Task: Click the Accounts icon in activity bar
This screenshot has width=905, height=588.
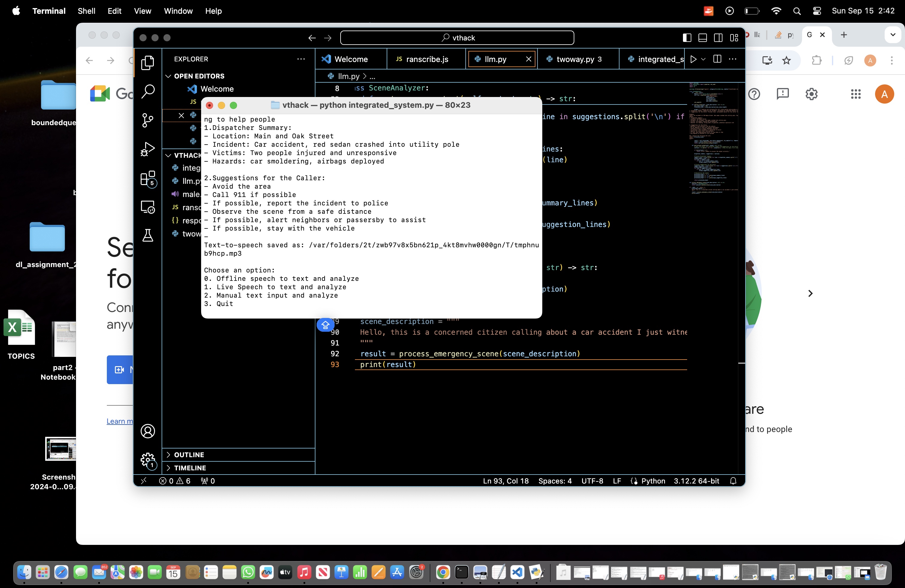Action: click(148, 431)
